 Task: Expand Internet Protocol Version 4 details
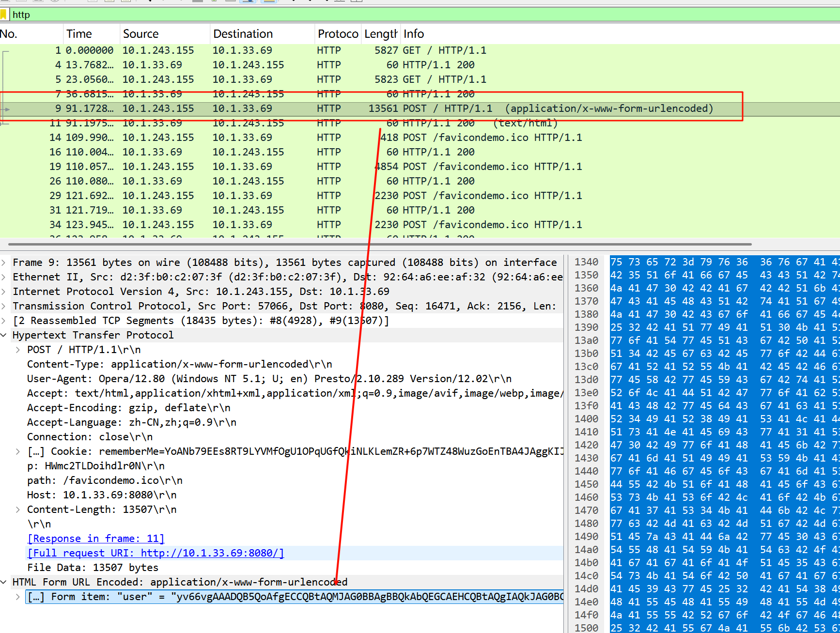4,292
